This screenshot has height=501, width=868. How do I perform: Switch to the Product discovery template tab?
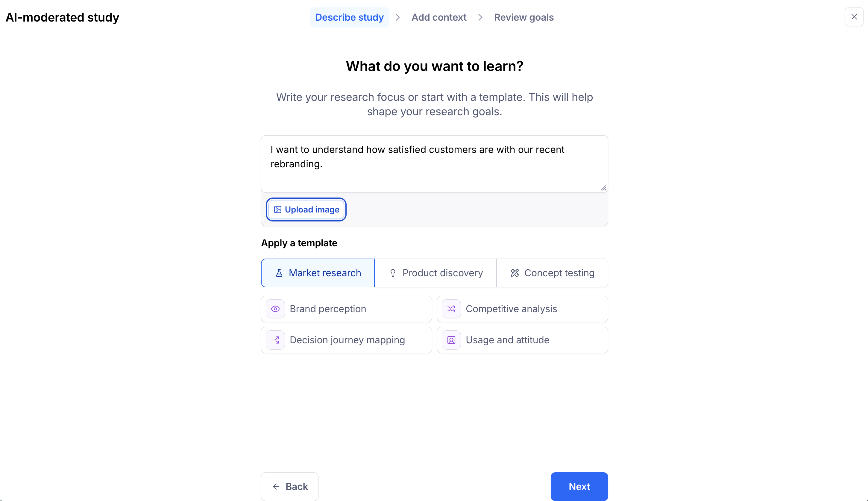[435, 273]
